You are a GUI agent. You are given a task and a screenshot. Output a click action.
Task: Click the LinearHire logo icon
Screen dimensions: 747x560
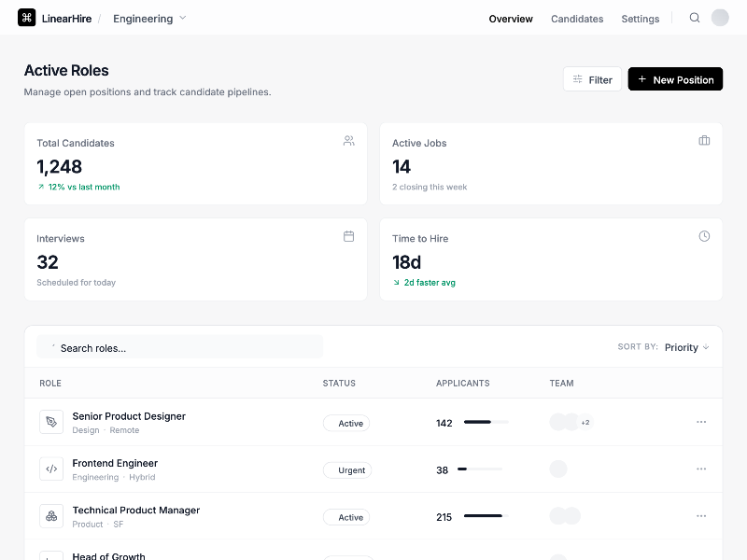point(27,18)
